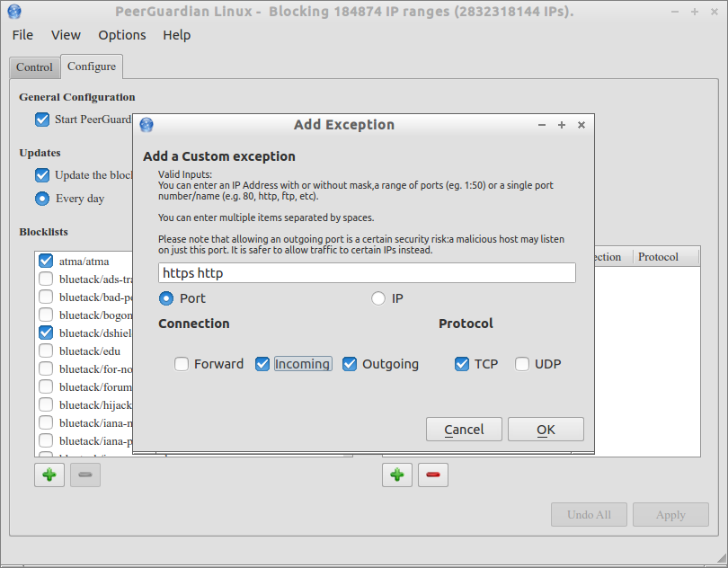Enable bluetack/bogon blocklist
The height and width of the screenshot is (568, 728).
pos(46,315)
